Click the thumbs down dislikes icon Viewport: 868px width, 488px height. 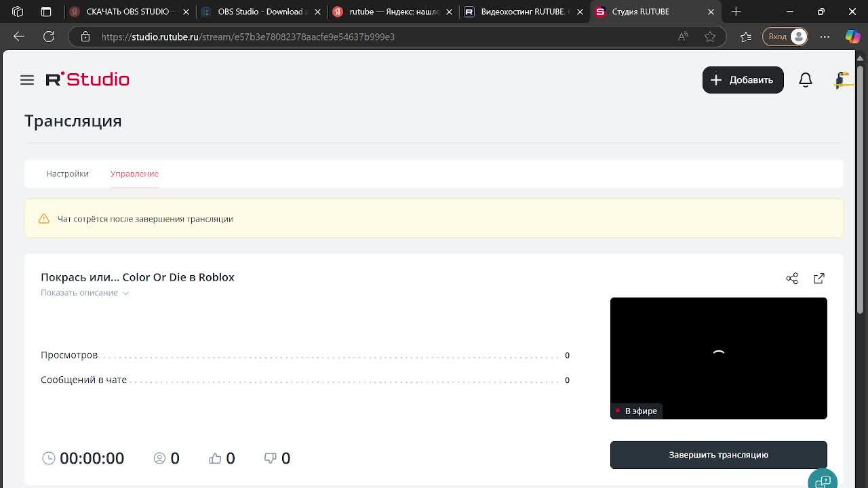[270, 458]
